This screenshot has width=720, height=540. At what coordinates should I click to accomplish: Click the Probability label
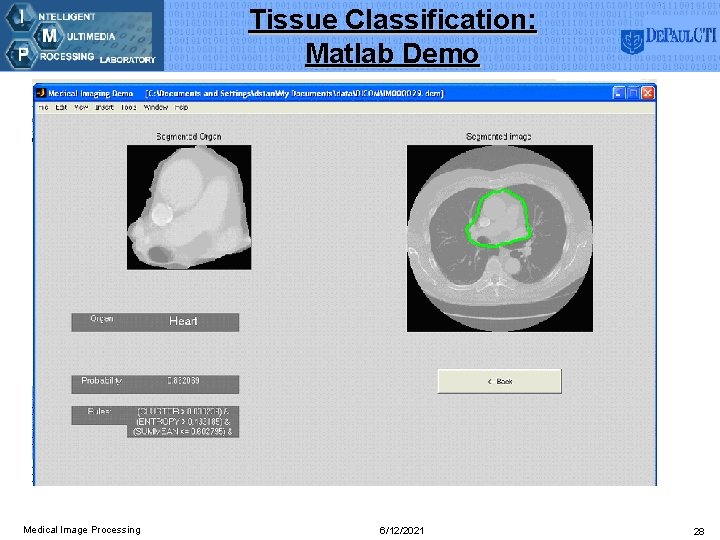[x=101, y=381]
